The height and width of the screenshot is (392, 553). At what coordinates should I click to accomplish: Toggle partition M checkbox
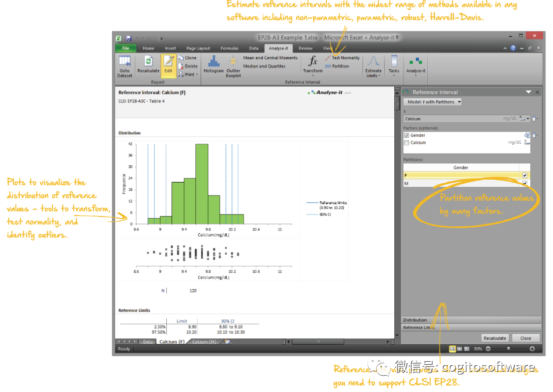[525, 183]
